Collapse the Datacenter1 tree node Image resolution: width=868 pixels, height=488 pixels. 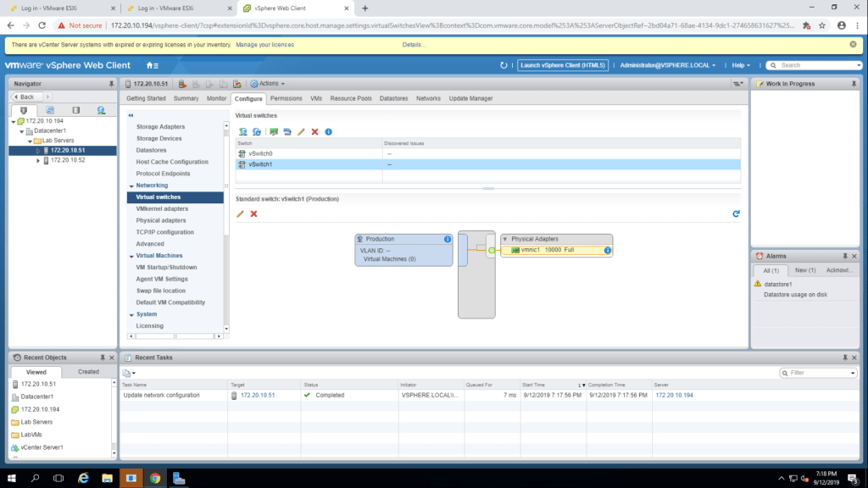[19, 131]
